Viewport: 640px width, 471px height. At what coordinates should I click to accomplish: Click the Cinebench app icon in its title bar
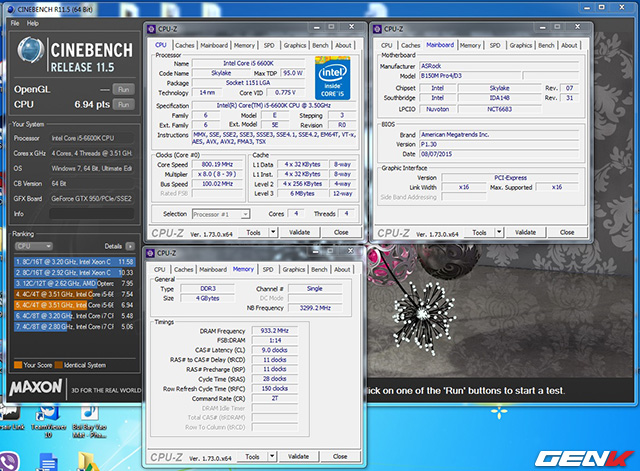[7, 9]
